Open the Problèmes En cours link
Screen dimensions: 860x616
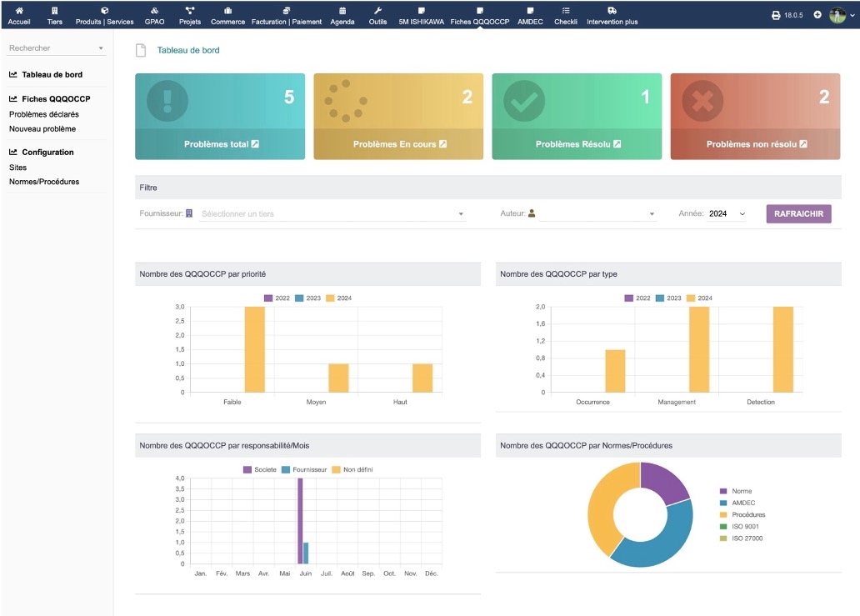point(399,144)
